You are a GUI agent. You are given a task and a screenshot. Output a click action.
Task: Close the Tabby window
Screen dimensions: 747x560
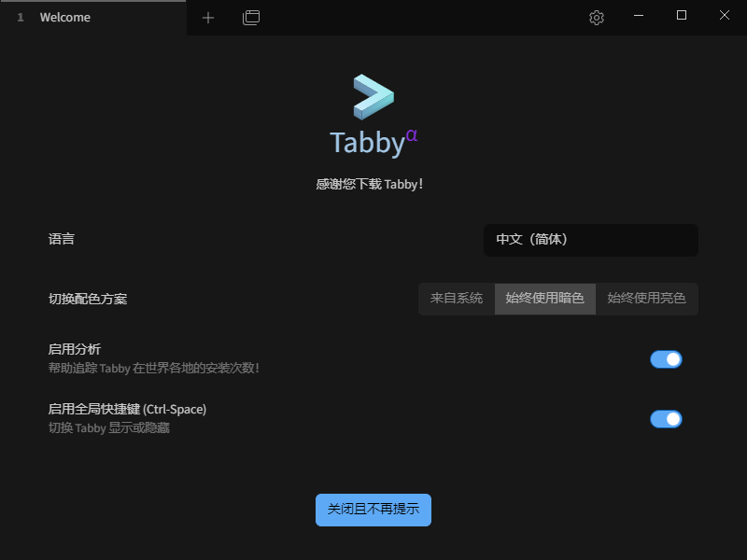point(725,16)
